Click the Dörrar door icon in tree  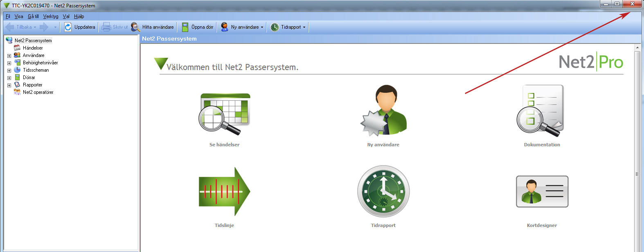(17, 77)
